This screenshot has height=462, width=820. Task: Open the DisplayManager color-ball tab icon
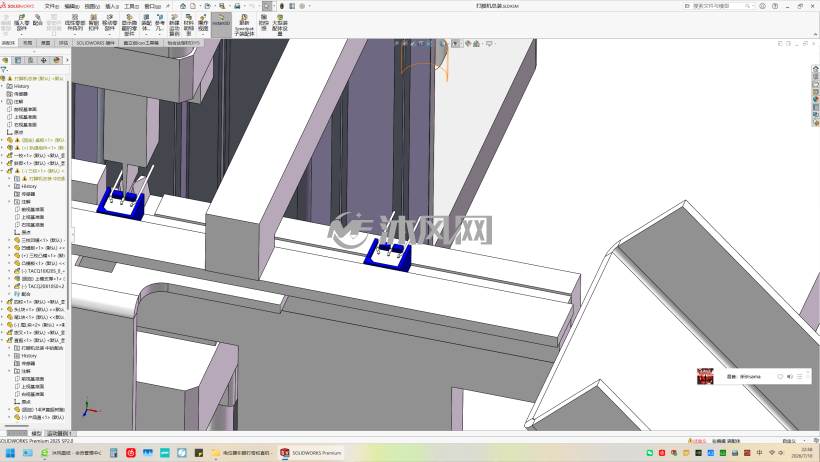56,60
